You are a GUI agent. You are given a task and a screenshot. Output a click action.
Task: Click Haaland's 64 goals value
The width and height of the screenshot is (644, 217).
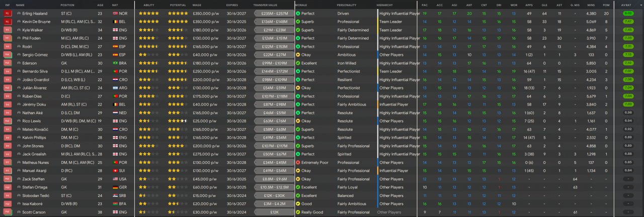point(544,14)
